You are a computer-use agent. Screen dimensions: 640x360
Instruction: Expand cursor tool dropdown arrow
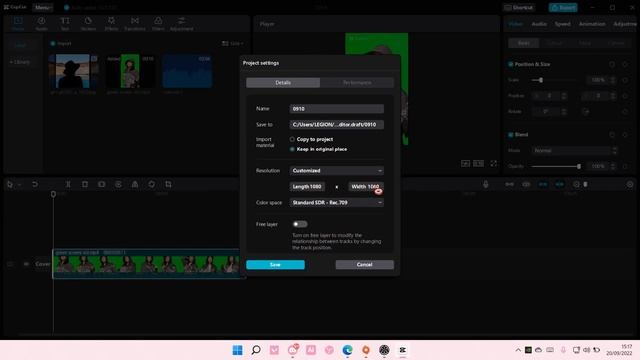pos(19,185)
